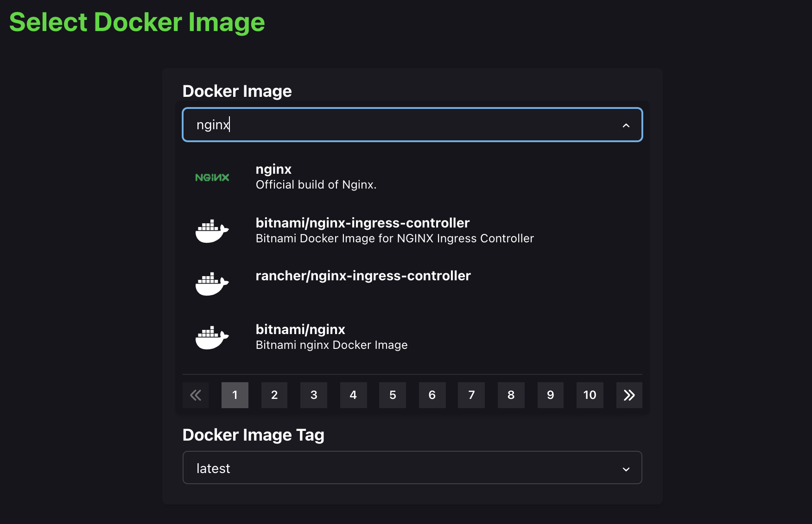This screenshot has height=524, width=812.
Task: Open the Docker Image Tag dropdown chevron
Action: coord(626,469)
